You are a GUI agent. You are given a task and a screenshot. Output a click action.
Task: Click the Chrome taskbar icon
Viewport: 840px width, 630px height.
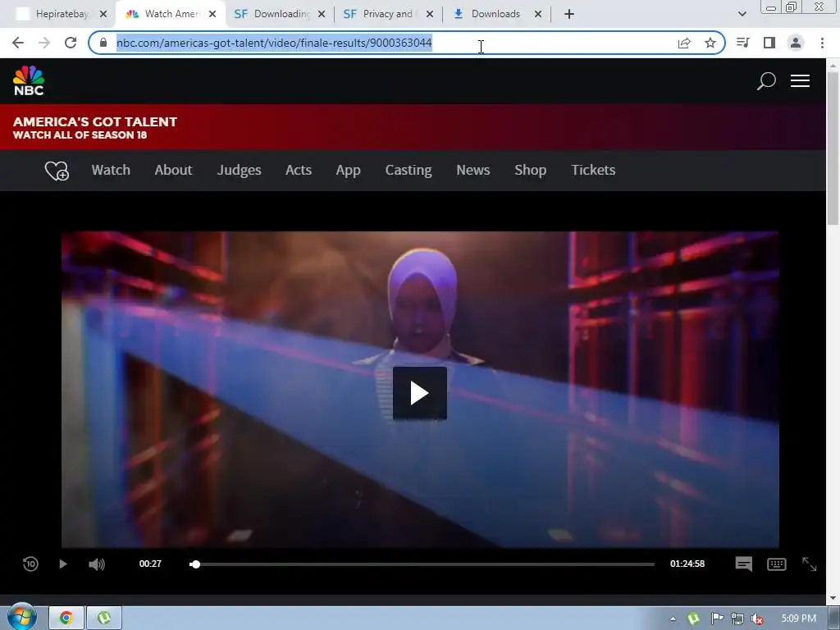pyautogui.click(x=66, y=618)
